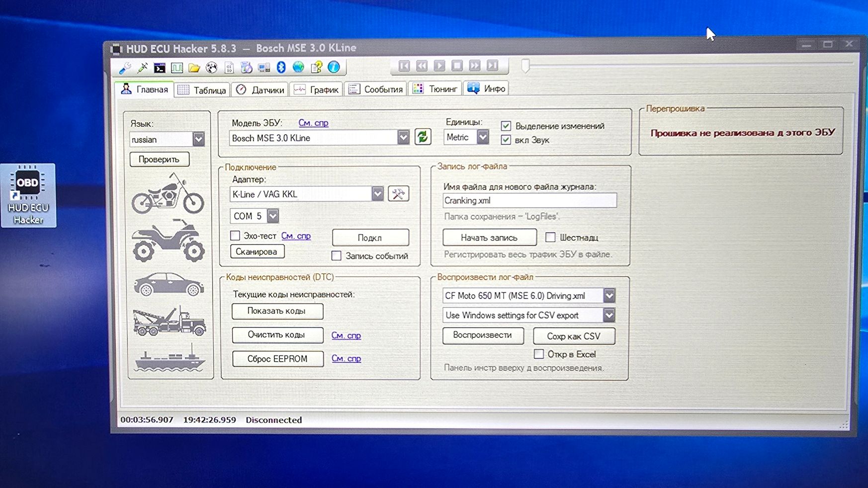Click the Сканирова scan button

click(x=257, y=251)
